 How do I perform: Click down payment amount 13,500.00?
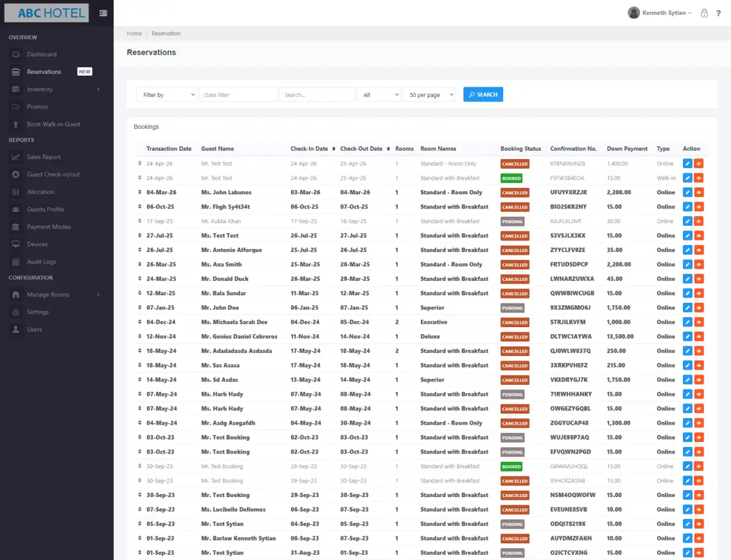(x=620, y=337)
